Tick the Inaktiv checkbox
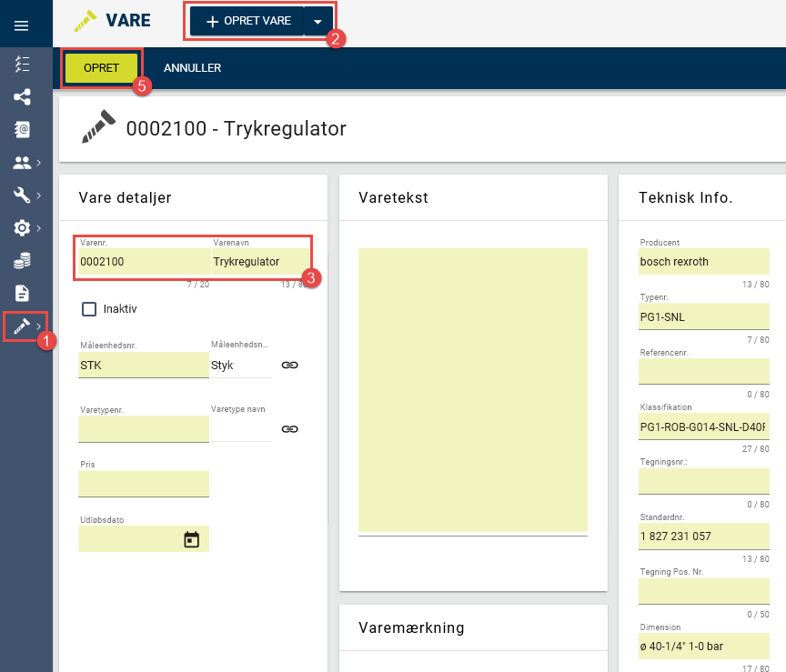Image resolution: width=786 pixels, height=672 pixels. 89,308
